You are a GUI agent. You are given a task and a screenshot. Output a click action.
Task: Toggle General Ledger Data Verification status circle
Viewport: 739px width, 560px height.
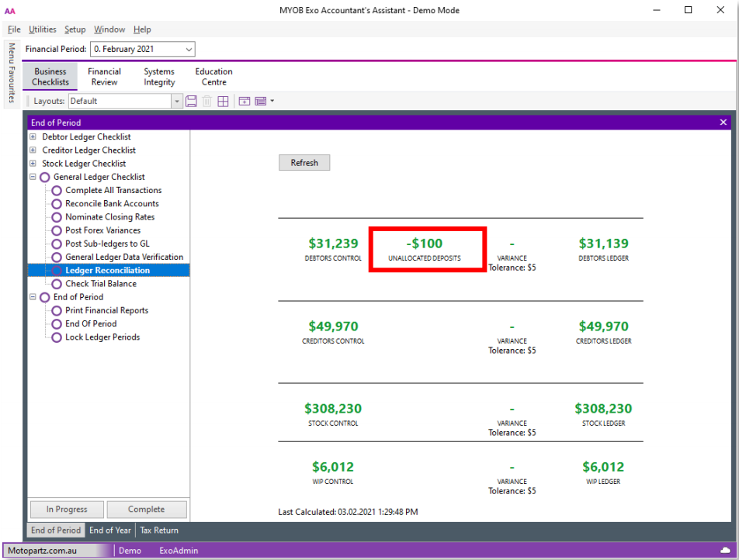point(57,258)
